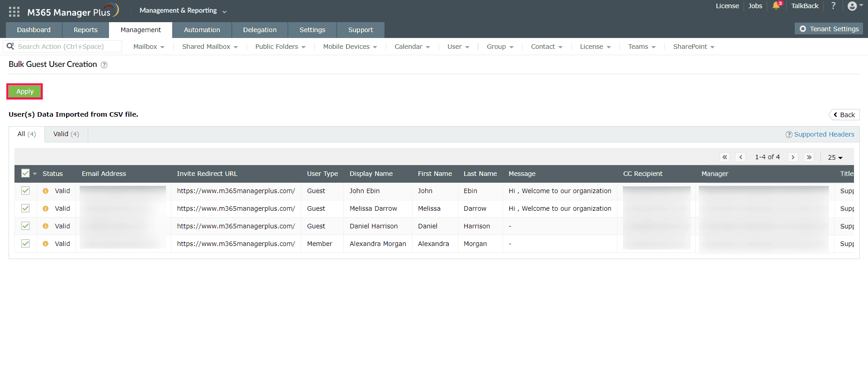This screenshot has width=868, height=388.
Task: Focus the Search Action input field
Action: point(63,46)
